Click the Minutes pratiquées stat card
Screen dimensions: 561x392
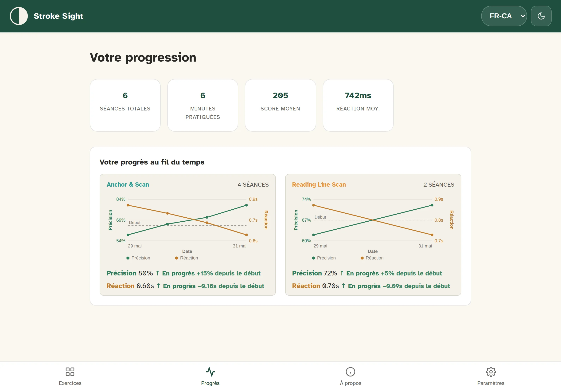click(x=203, y=105)
